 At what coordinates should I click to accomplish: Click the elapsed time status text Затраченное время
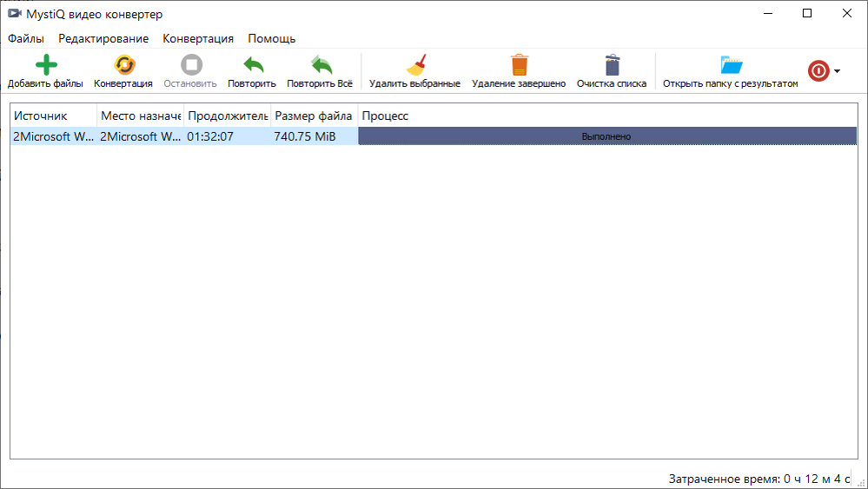pyautogui.click(x=759, y=479)
